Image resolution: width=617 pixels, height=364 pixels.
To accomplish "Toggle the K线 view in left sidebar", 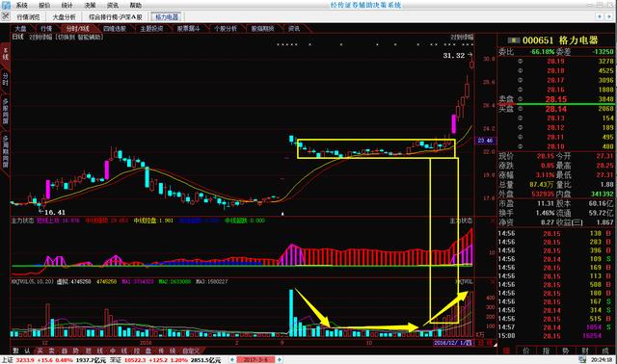I will click(5, 54).
